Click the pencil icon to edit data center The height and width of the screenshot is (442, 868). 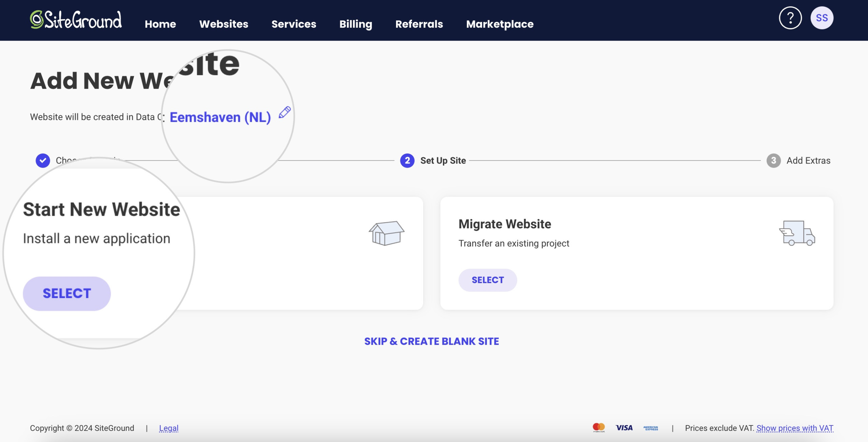pos(285,112)
